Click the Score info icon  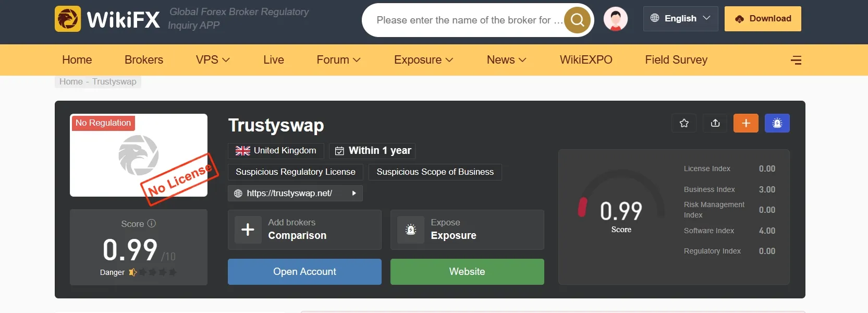pos(152,223)
